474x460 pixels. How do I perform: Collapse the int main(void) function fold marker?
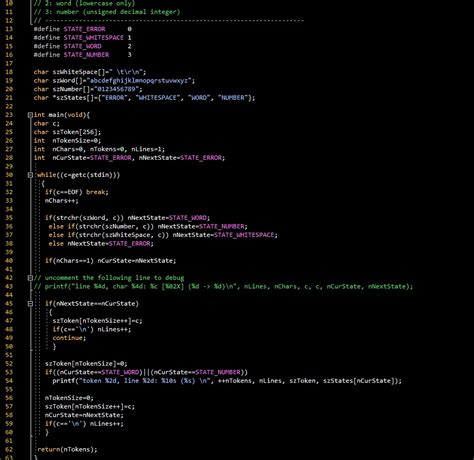[x=30, y=115]
